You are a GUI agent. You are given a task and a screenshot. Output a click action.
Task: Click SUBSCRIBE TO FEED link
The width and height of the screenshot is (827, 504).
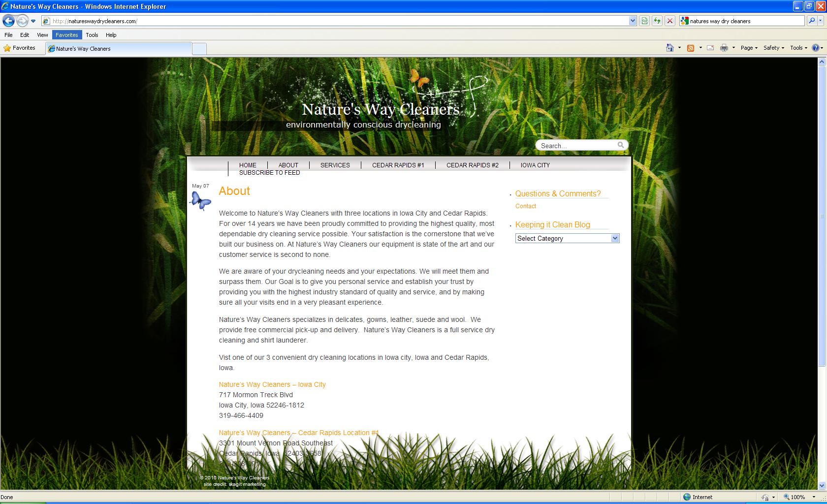pos(270,173)
